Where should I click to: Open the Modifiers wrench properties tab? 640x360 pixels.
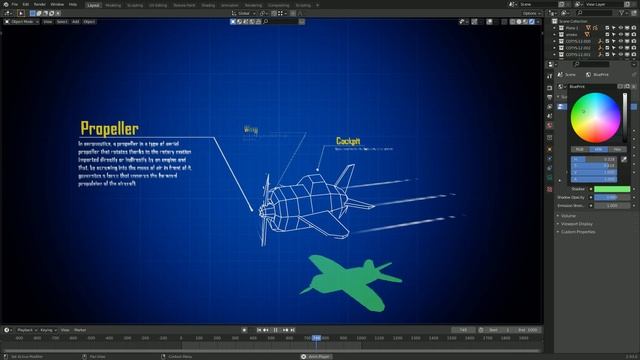pos(549,159)
